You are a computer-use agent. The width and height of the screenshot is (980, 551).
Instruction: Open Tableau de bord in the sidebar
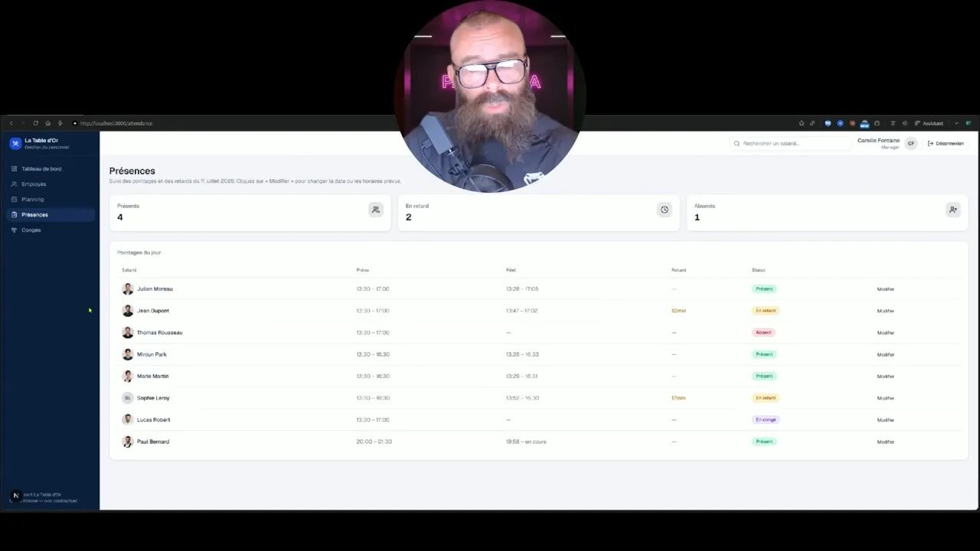point(51,168)
